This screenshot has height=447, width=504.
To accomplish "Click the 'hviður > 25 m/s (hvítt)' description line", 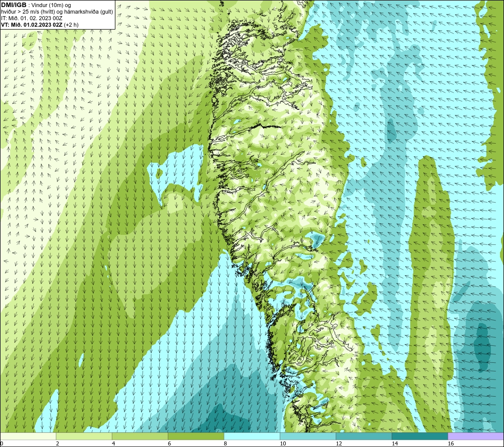I will click(57, 12).
